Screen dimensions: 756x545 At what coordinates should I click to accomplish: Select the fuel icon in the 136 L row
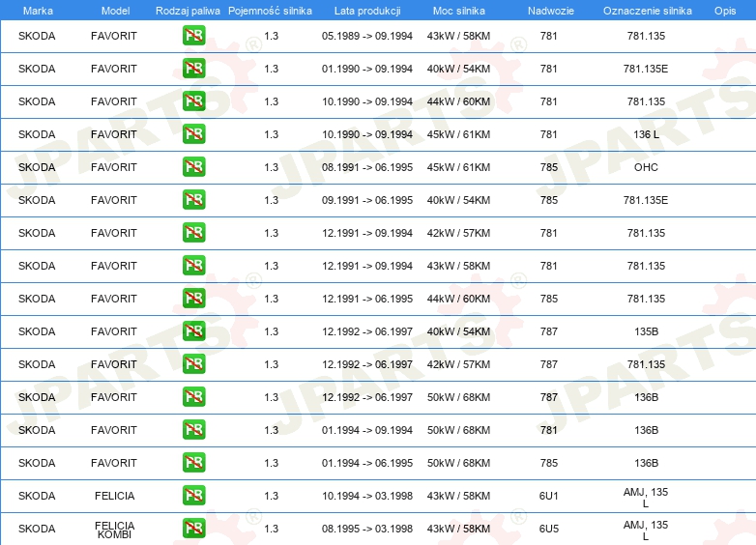[193, 133]
